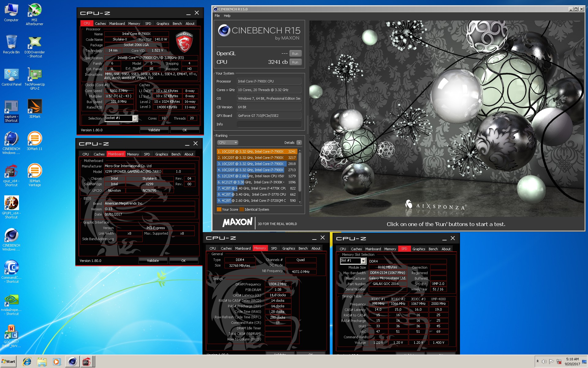Click Validate in Mainboard CPU-Z window
The height and width of the screenshot is (368, 588).
[153, 261]
